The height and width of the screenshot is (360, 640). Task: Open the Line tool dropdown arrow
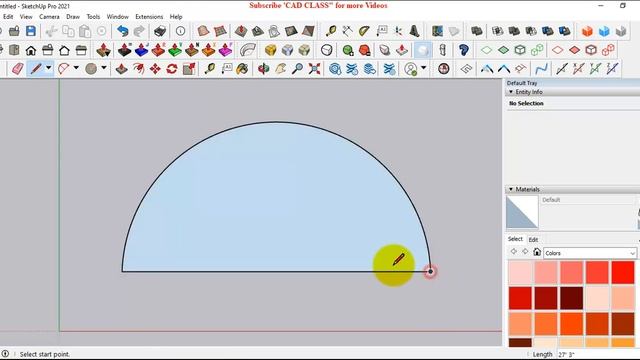pyautogui.click(x=49, y=68)
